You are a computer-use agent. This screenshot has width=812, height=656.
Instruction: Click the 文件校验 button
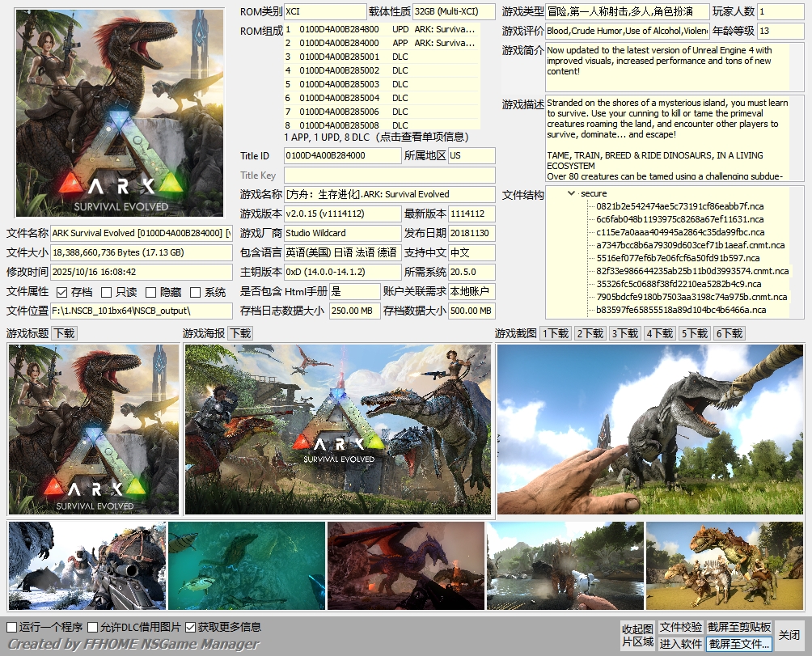680,627
